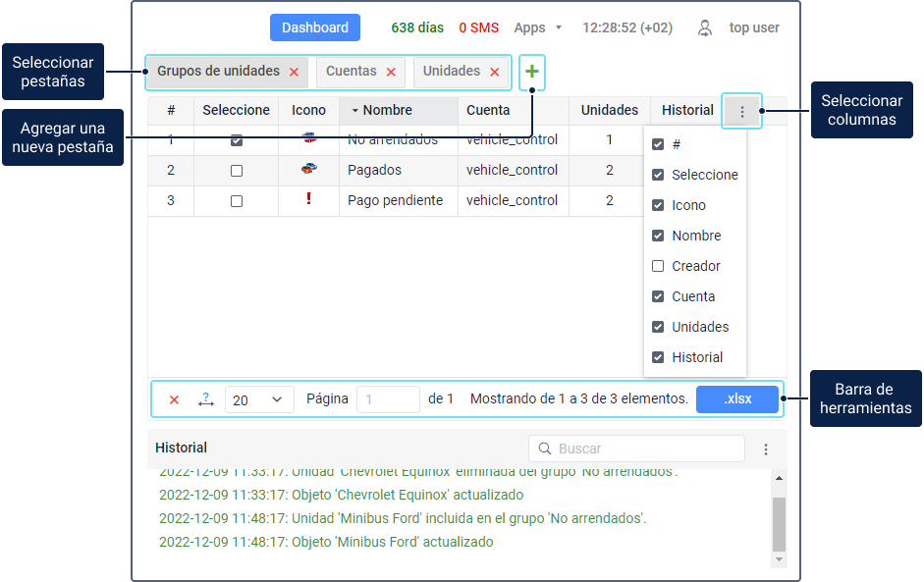Open the rows per page dropdown showing 20
Image resolution: width=924 pixels, height=582 pixels.
click(x=259, y=400)
